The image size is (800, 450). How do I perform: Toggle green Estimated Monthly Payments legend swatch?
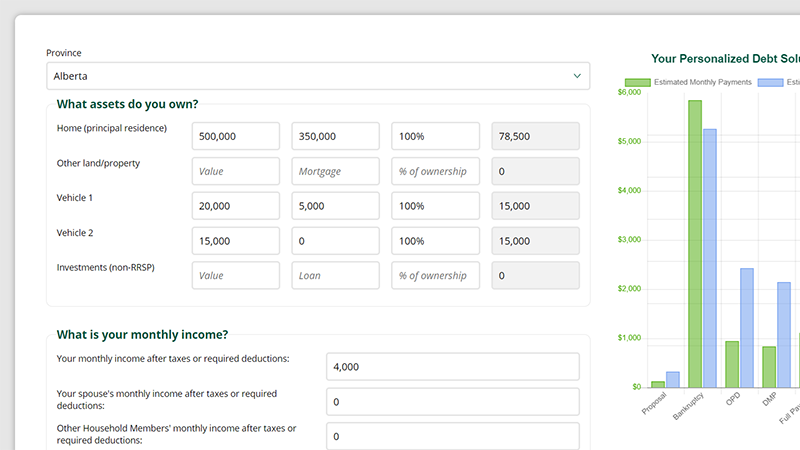[x=637, y=82]
